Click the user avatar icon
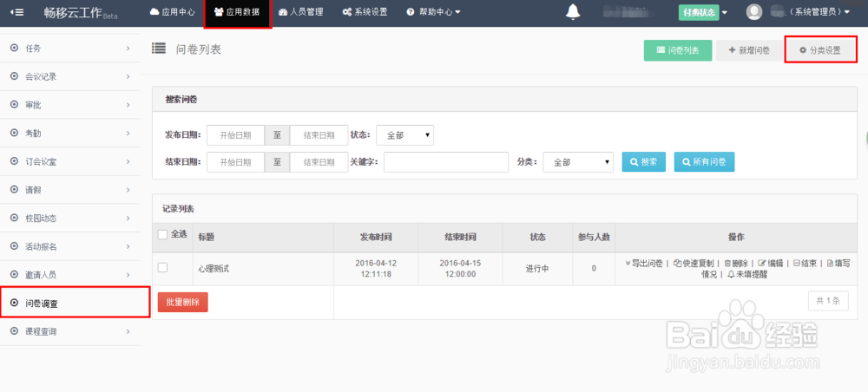The image size is (868, 392). click(x=754, y=12)
